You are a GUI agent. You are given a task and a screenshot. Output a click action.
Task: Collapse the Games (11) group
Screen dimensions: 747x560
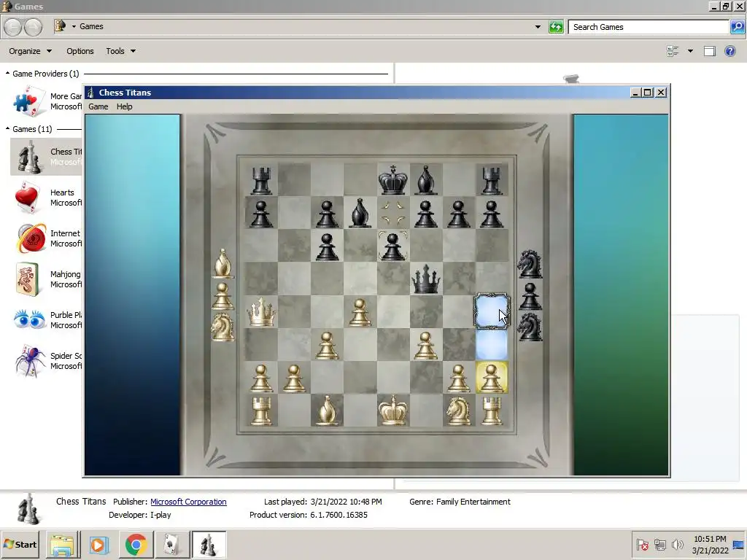(7, 128)
